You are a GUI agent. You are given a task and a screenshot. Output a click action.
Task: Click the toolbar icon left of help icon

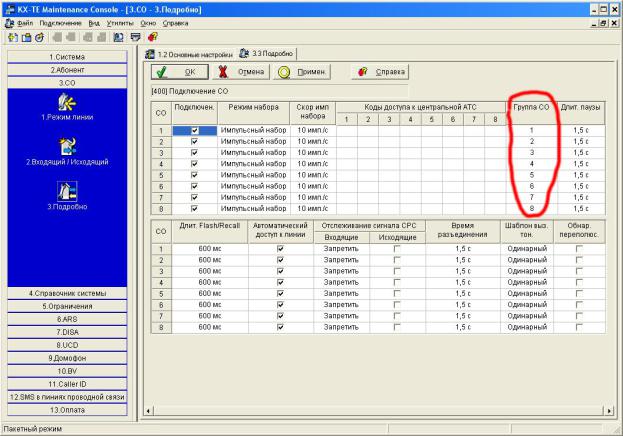tap(135, 37)
